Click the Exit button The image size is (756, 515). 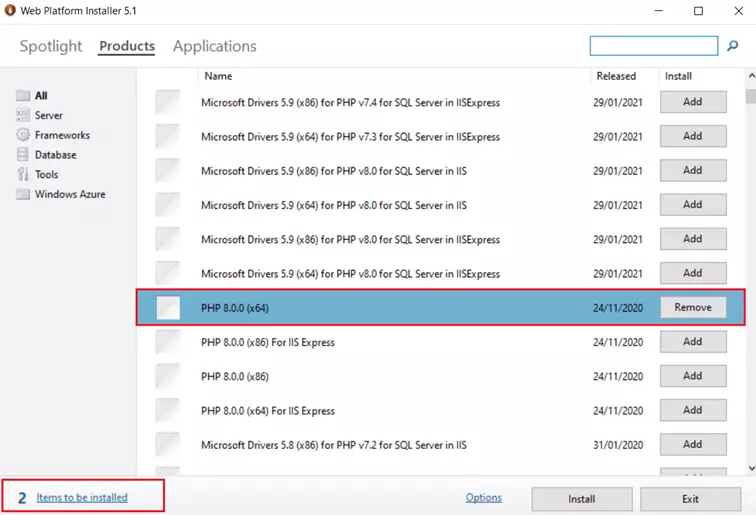(690, 499)
